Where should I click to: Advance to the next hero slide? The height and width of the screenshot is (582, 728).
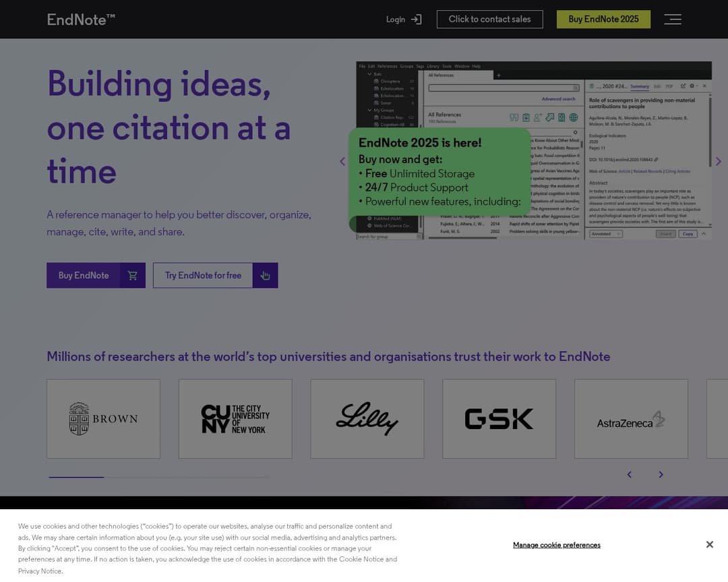tap(719, 162)
